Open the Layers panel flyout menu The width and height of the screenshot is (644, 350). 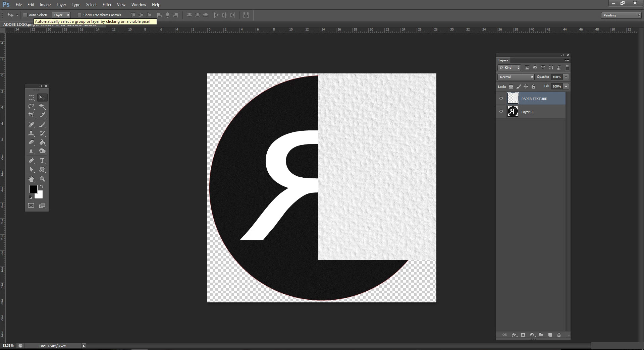tap(567, 60)
